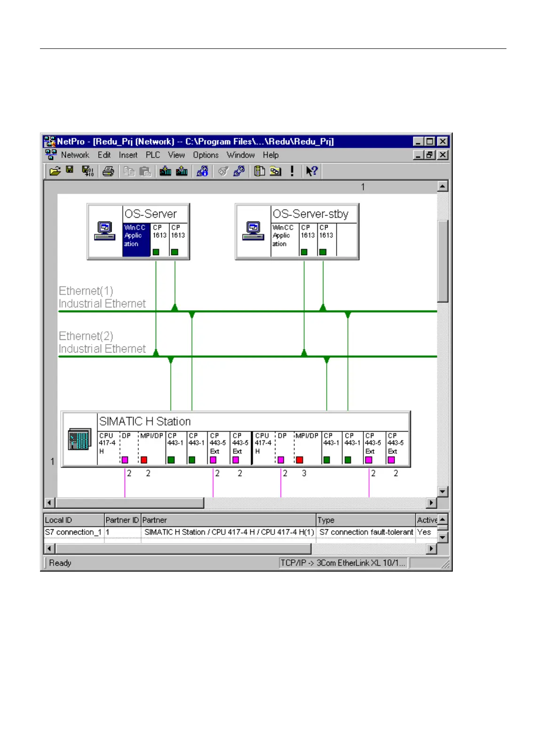Click the network view scroll up arrow

coord(442,186)
